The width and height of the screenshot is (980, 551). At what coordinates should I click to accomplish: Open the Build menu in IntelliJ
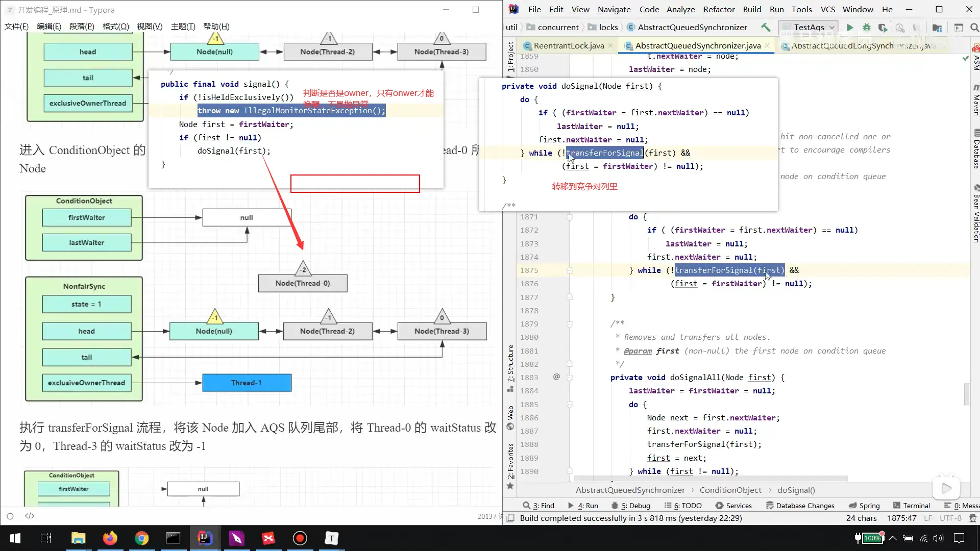point(752,9)
